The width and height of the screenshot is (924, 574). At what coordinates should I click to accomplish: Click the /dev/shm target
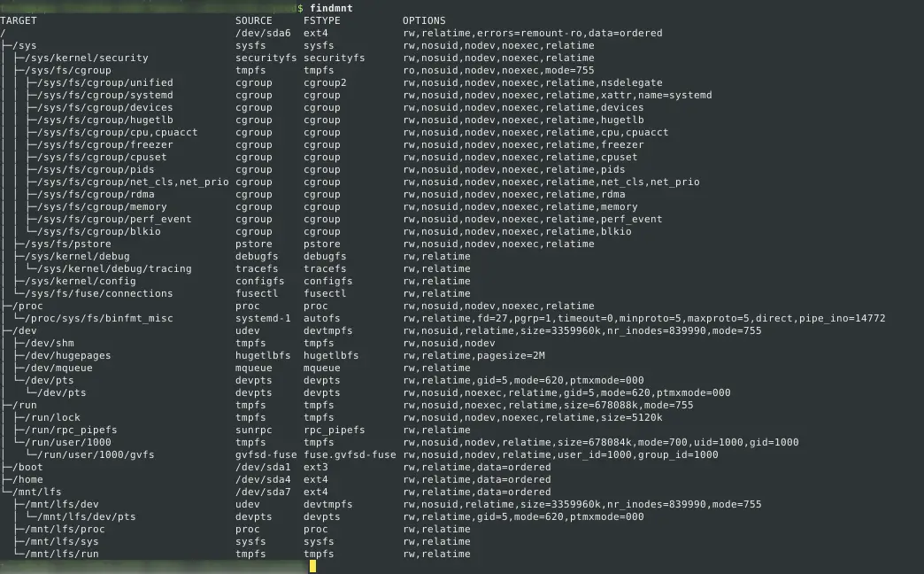click(x=50, y=343)
